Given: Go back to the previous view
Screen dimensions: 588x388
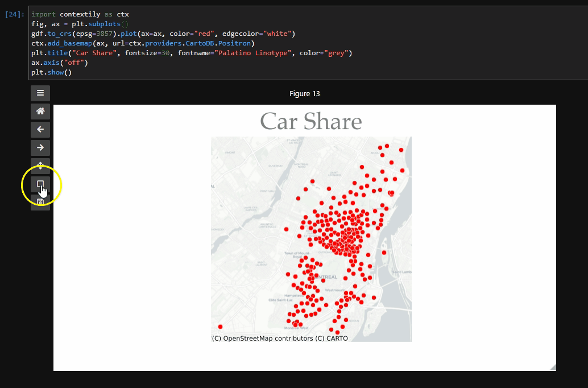Looking at the screenshot, I should [x=40, y=129].
